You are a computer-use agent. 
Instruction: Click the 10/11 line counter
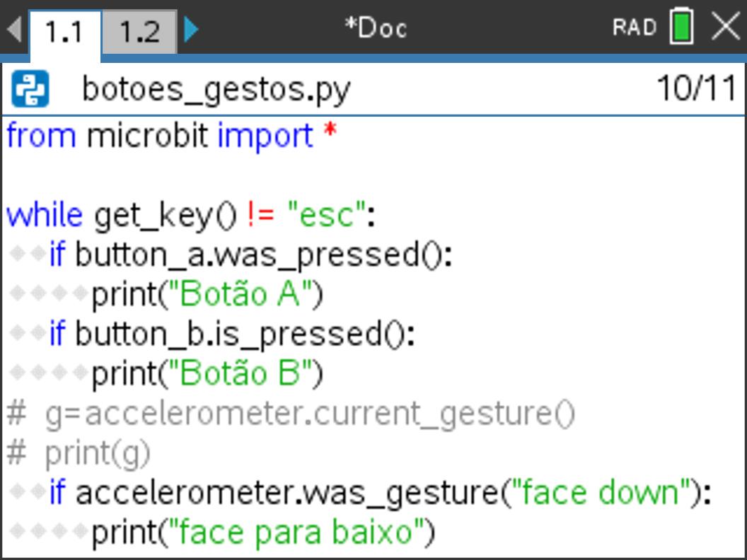point(697,88)
